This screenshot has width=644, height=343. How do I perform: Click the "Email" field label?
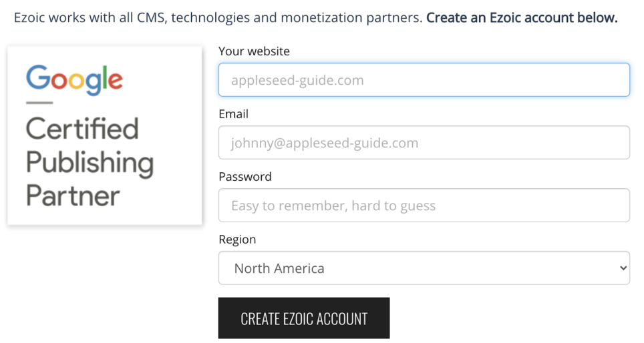[233, 114]
